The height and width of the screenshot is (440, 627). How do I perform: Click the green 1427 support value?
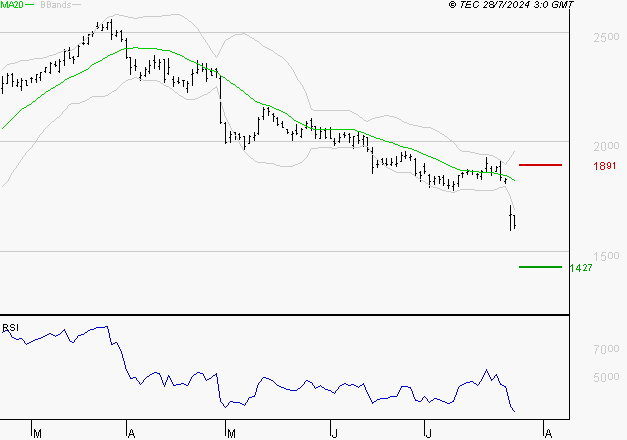click(581, 268)
